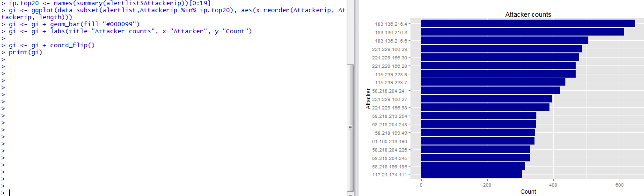
Task: Select the bar for 183.136.216.4
Action: tap(528, 23)
